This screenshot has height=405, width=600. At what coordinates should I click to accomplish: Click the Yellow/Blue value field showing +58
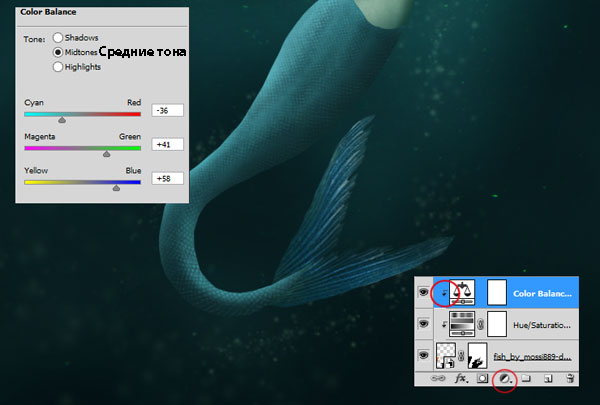pos(168,178)
